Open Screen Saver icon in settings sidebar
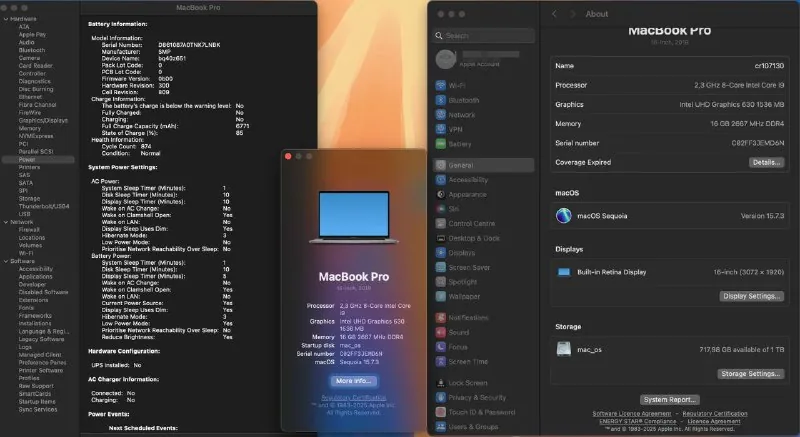Viewport: 800px width, 437px height. point(441,267)
